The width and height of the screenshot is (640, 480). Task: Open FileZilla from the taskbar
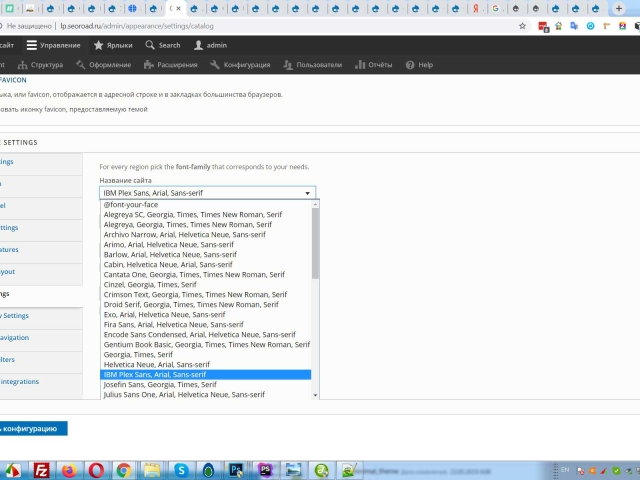42,469
